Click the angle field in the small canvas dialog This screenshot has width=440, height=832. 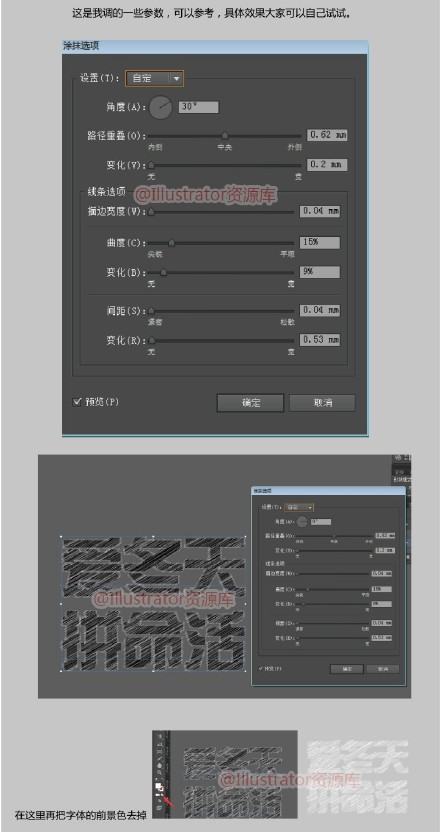coord(321,522)
